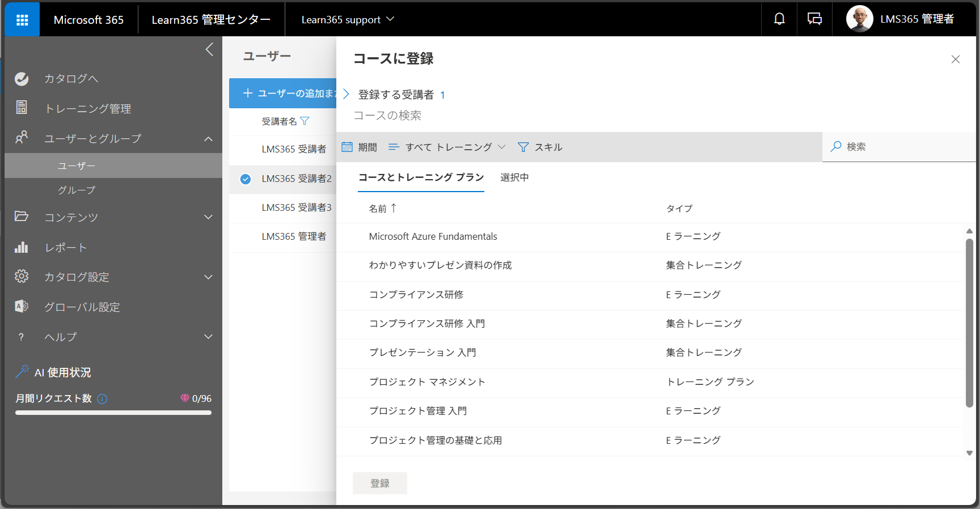Click the AI 使用状況 magic wand icon
This screenshot has height=509, width=980.
click(22, 372)
